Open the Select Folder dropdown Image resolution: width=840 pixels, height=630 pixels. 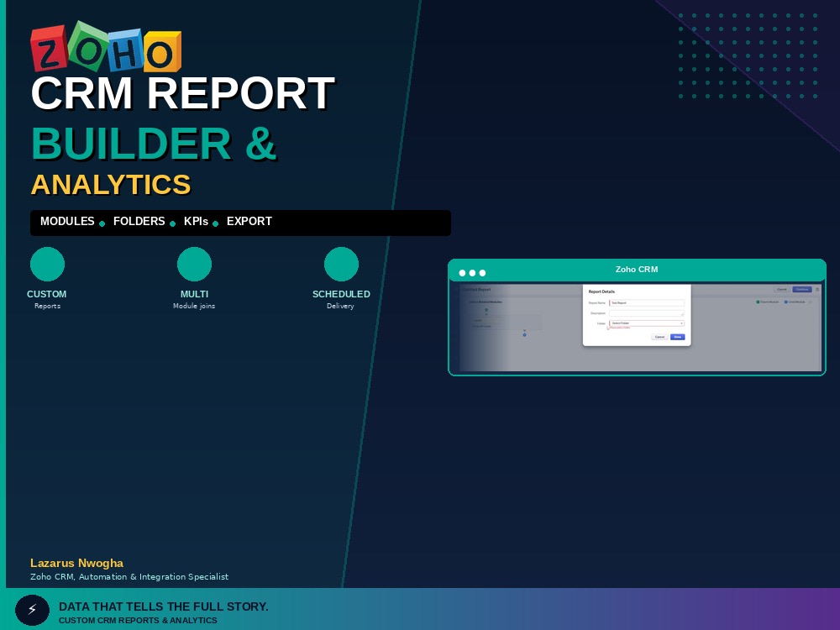pyautogui.click(x=647, y=323)
